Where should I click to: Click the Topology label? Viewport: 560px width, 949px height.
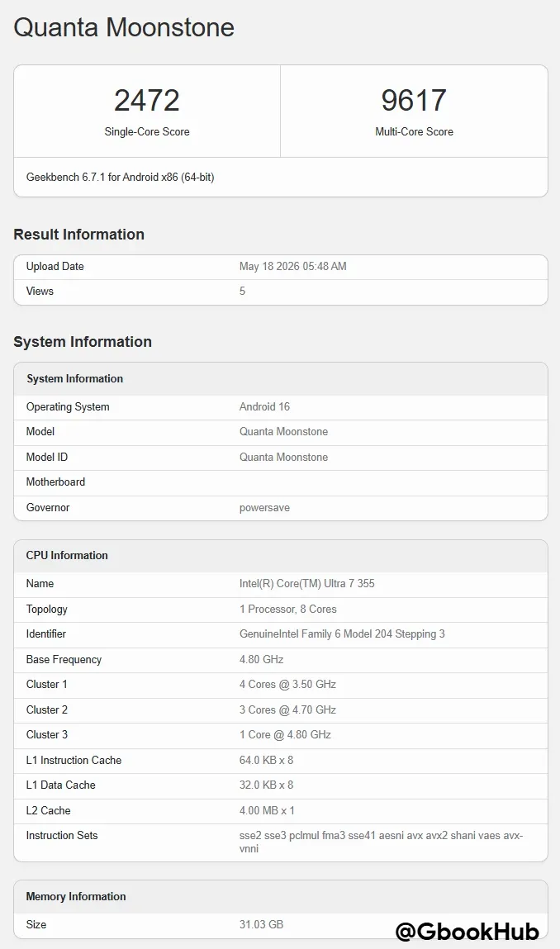click(x=46, y=610)
